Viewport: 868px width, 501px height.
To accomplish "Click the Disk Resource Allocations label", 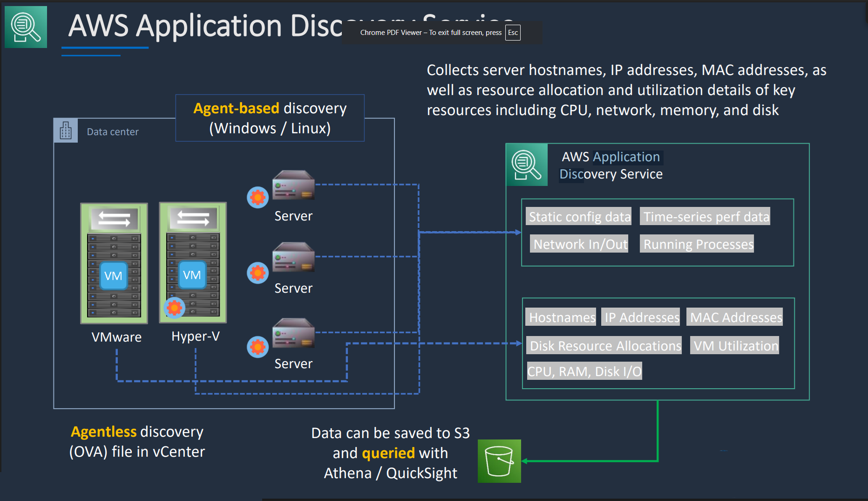I will click(x=604, y=345).
